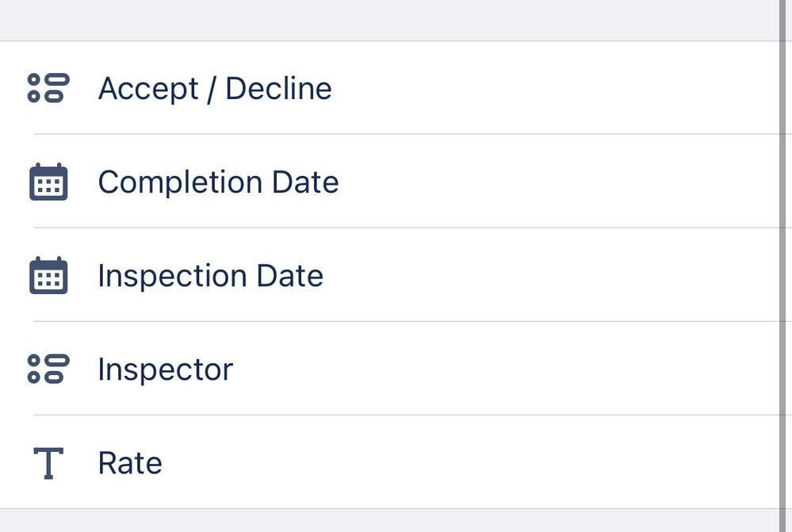The height and width of the screenshot is (532, 792).
Task: Click the blank area right of 'Inspection Date'
Action: [x=555, y=275]
